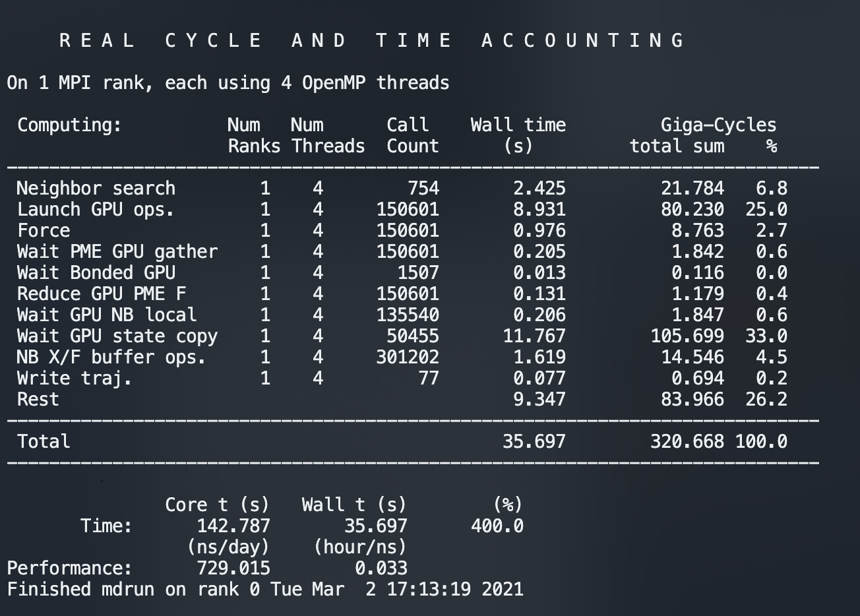Click the 'Rest' row label
860x616 pixels.
[x=38, y=400]
